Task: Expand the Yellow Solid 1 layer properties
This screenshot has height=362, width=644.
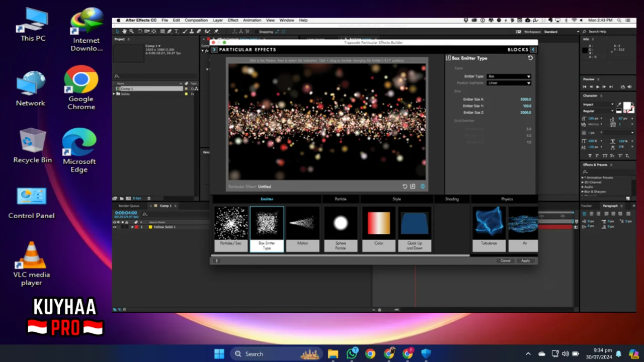Action: [132, 227]
